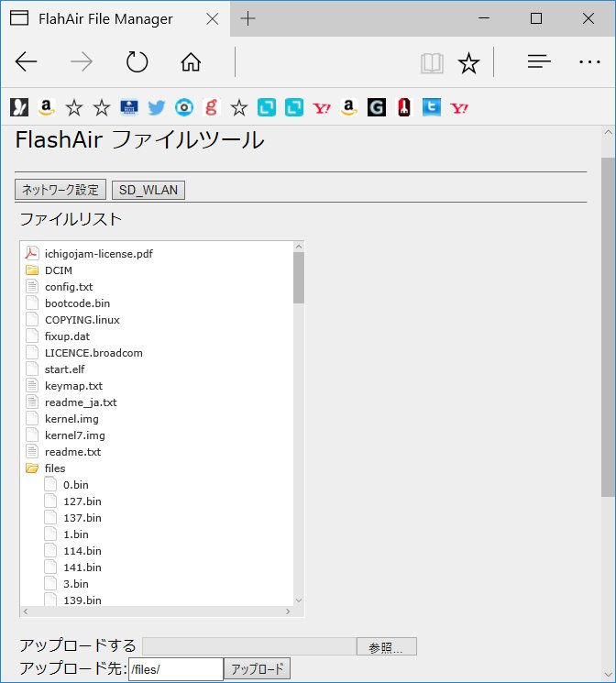Image resolution: width=616 pixels, height=683 pixels.
Task: Collapse the files folder in tree
Action: [55, 468]
